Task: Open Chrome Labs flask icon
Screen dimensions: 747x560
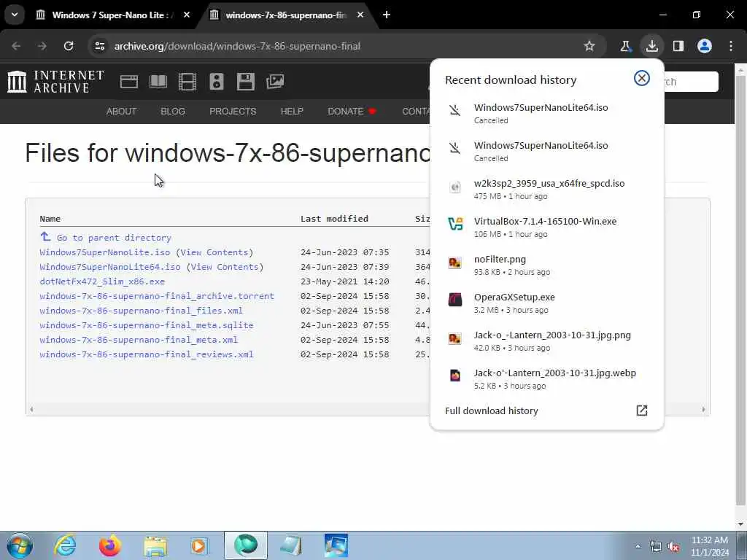Action: (625, 46)
